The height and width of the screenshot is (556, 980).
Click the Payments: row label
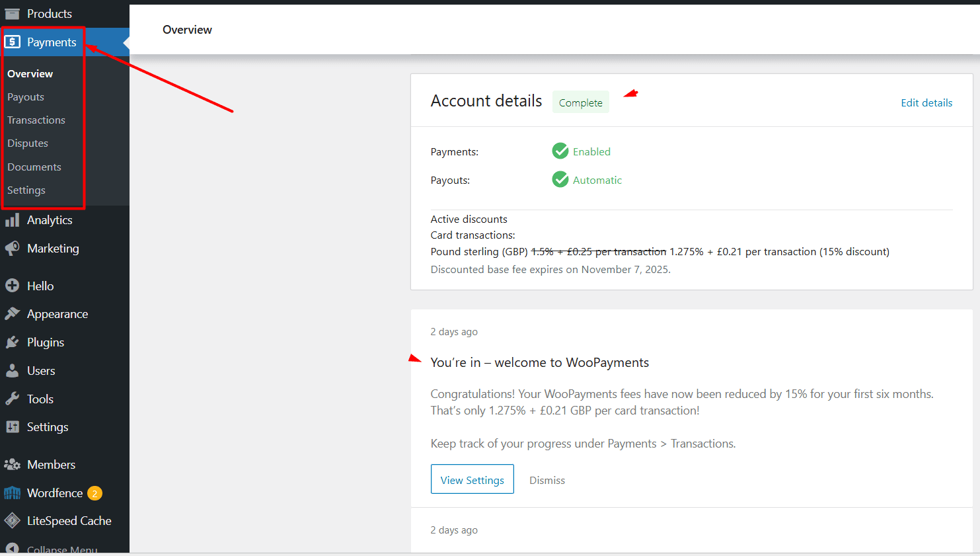click(x=455, y=152)
